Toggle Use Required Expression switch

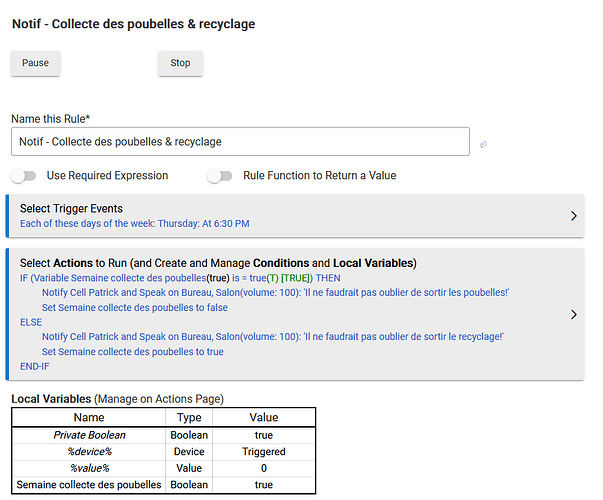pos(23,176)
